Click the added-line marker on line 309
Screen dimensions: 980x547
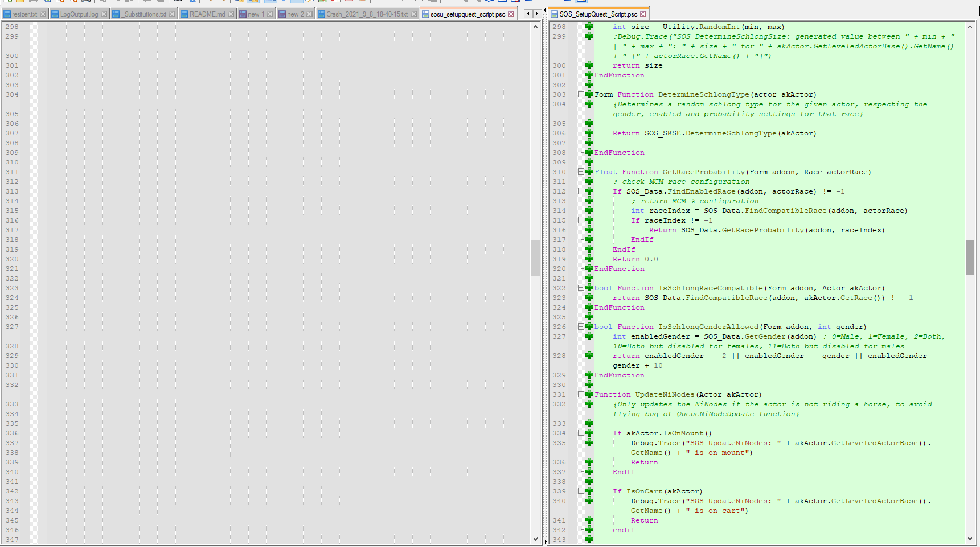[x=589, y=162]
